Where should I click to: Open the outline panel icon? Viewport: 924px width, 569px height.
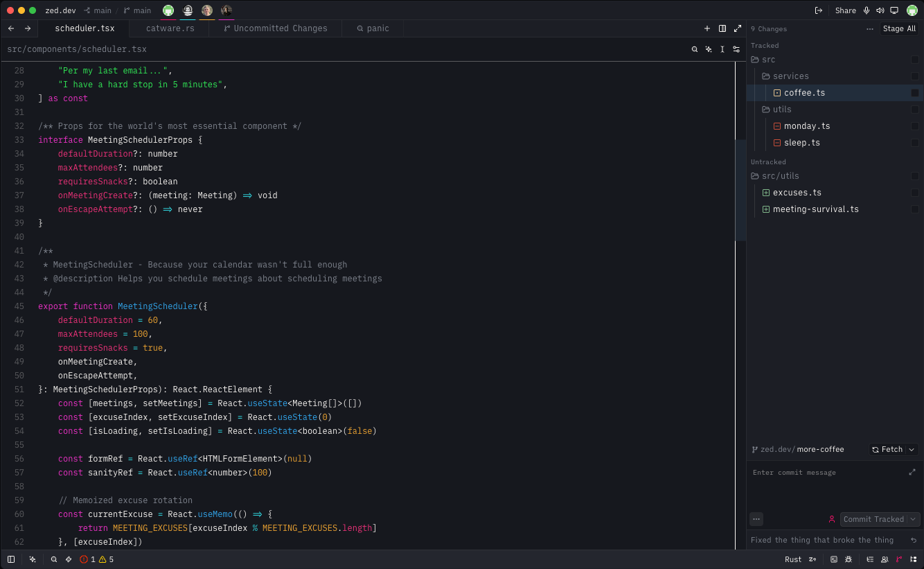870,559
